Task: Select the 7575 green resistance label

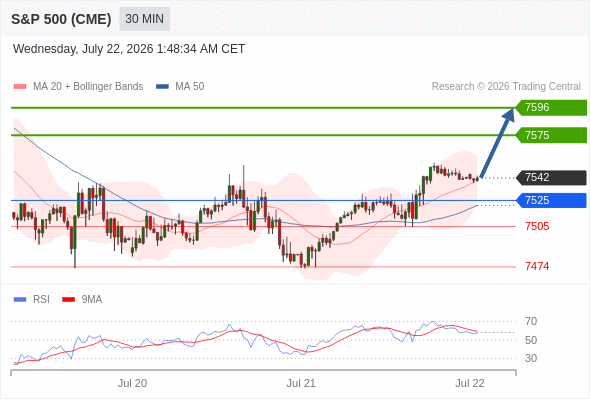Action: pos(551,135)
